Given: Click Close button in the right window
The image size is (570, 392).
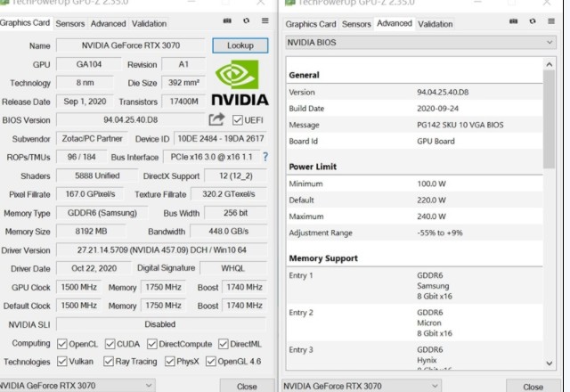Looking at the screenshot, I should (533, 387).
